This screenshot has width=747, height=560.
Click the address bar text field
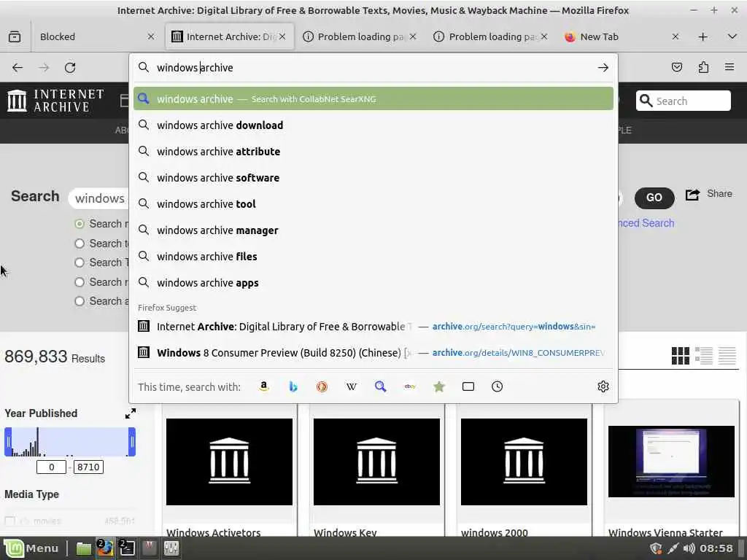[x=371, y=68]
